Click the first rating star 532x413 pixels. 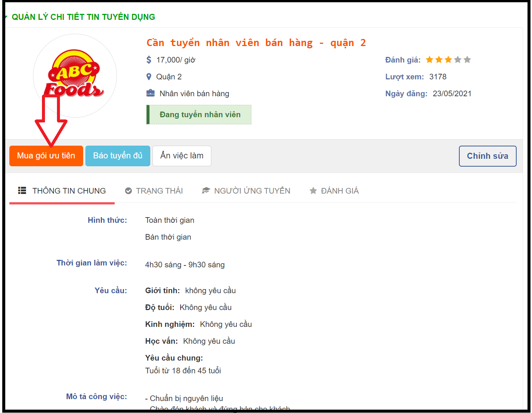pyautogui.click(x=429, y=60)
